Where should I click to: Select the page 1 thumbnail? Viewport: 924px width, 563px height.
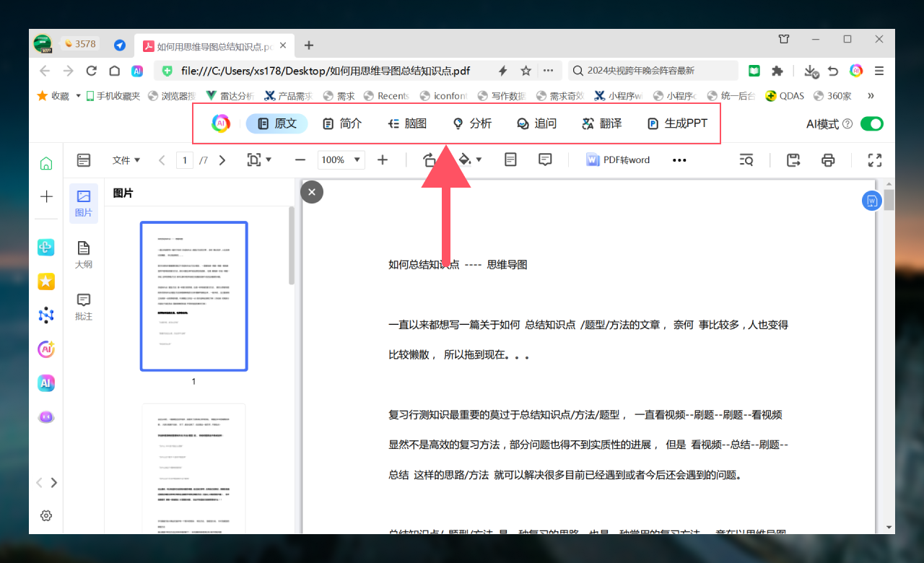click(193, 296)
